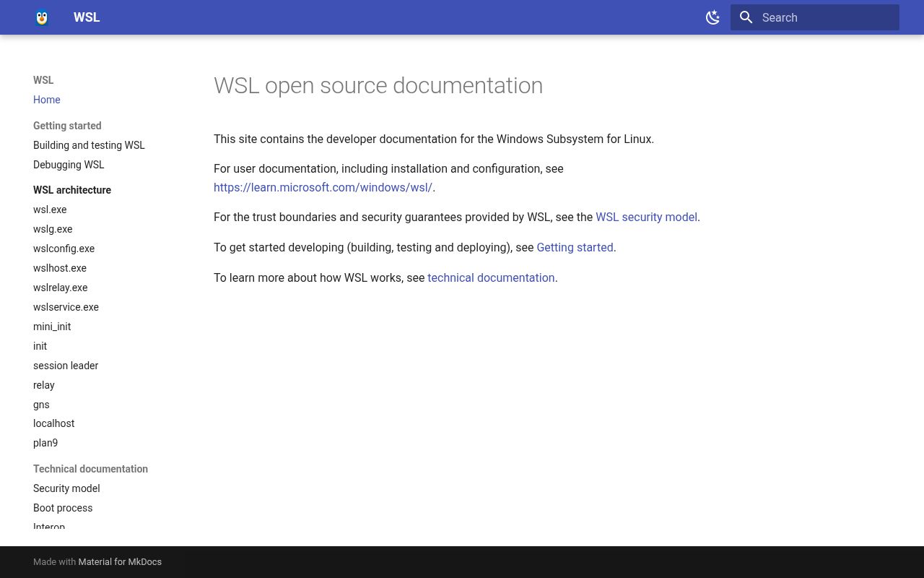Open the session leader page
924x578 pixels.
66,366
